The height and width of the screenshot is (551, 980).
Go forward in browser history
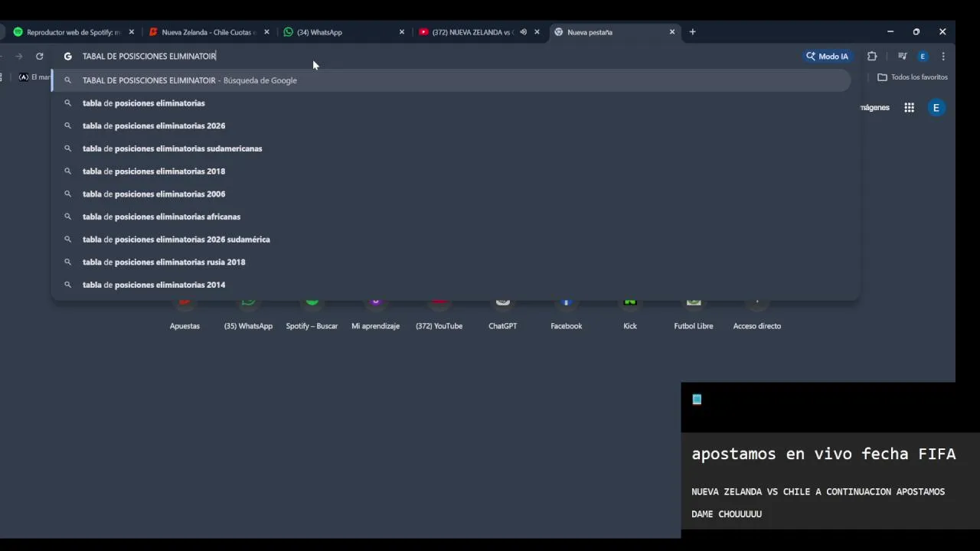pos(19,56)
